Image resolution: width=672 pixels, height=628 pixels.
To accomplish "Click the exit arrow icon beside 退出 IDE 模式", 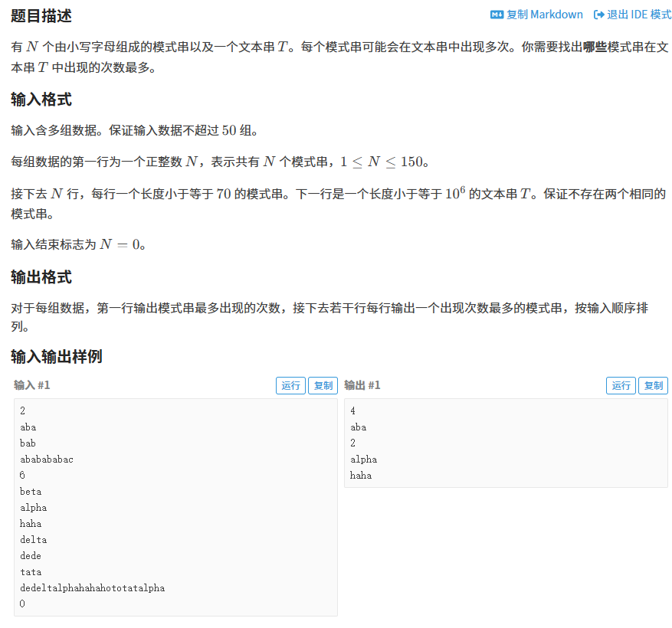I will point(598,15).
